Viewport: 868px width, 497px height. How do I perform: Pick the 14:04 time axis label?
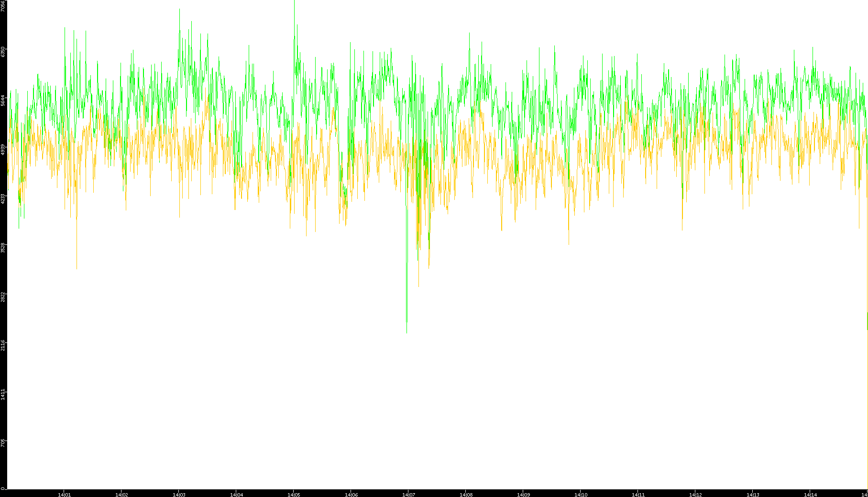point(237,494)
